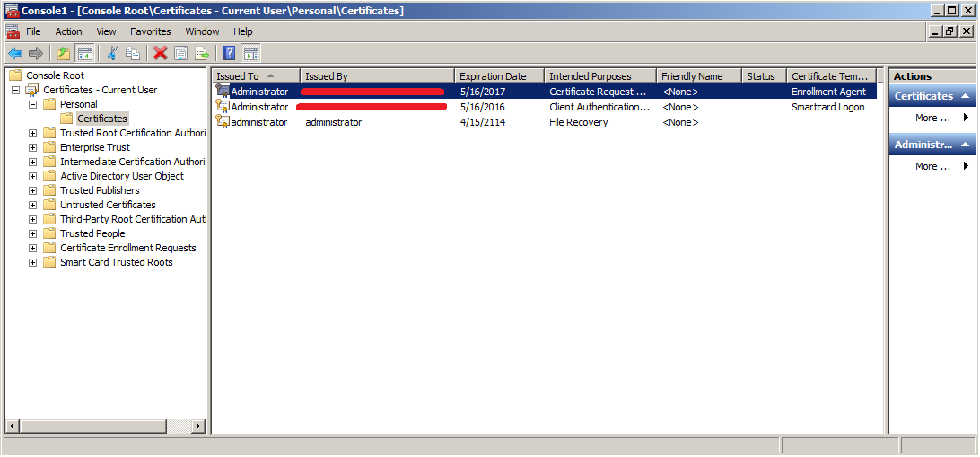Open Help via question mark icon
The width and height of the screenshot is (980, 457).
[x=230, y=53]
